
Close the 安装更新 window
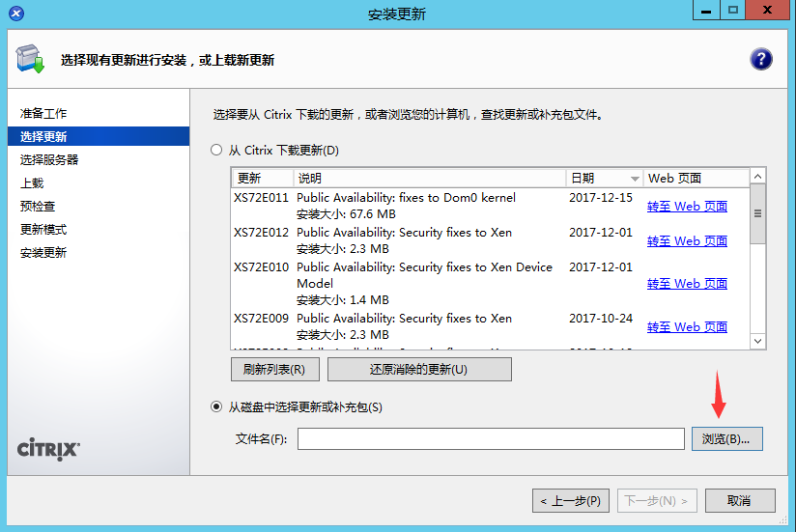coord(768,11)
